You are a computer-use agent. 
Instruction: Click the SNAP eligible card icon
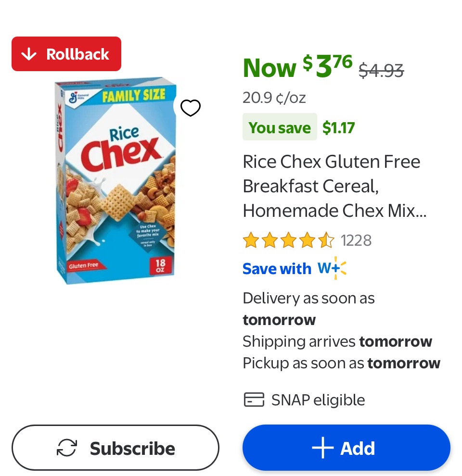(254, 400)
